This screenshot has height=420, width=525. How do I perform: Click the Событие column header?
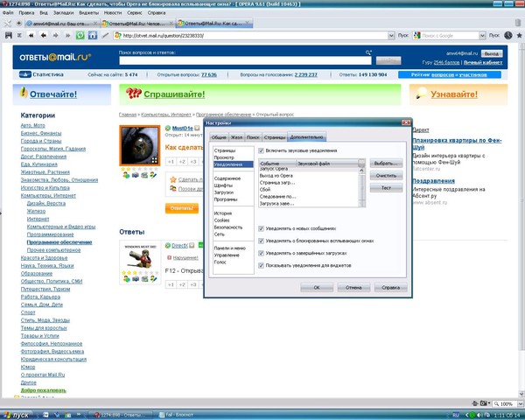tap(277, 164)
